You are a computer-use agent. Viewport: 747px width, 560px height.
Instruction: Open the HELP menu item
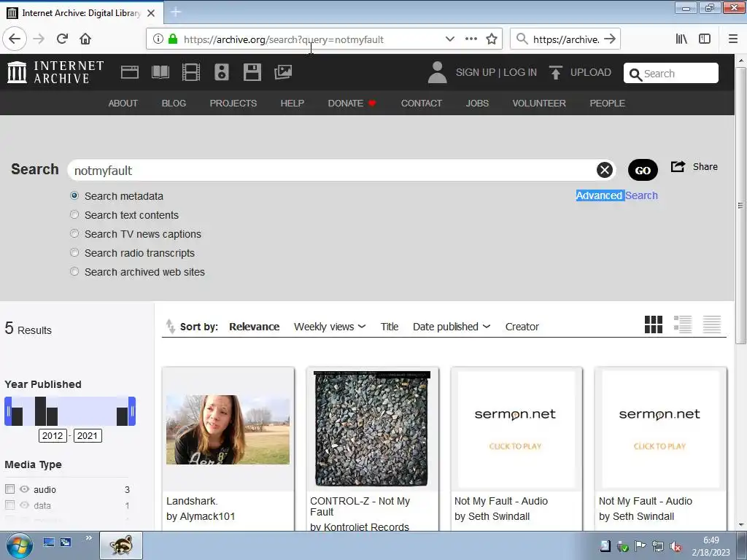292,104
